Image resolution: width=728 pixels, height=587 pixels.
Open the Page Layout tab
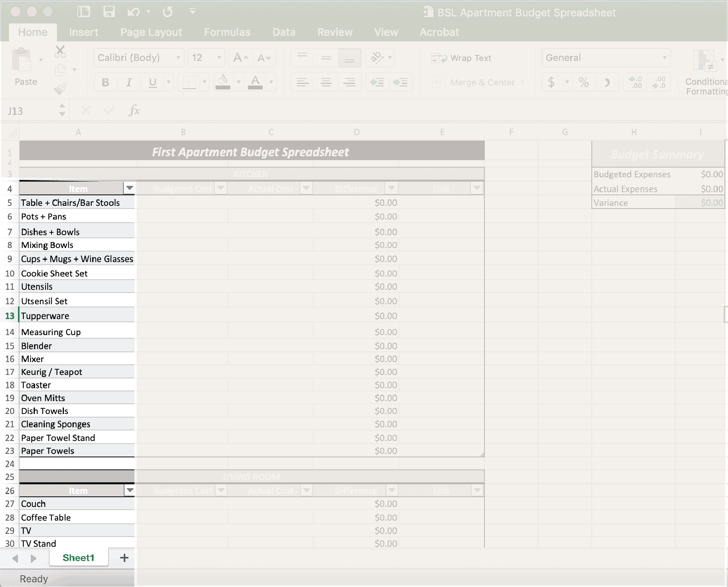click(151, 32)
